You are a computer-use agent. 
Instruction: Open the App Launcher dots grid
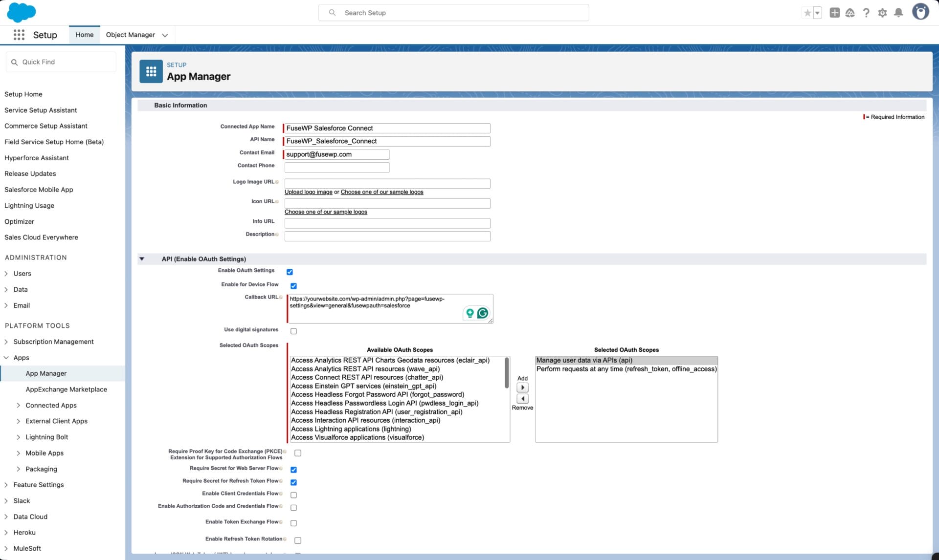point(19,35)
